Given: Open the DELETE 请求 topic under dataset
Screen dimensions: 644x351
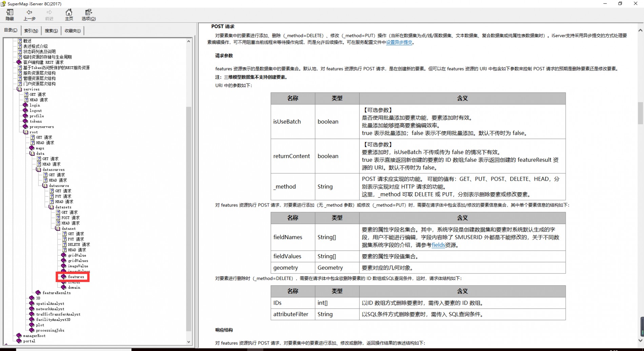Looking at the screenshot, I should pos(79,244).
